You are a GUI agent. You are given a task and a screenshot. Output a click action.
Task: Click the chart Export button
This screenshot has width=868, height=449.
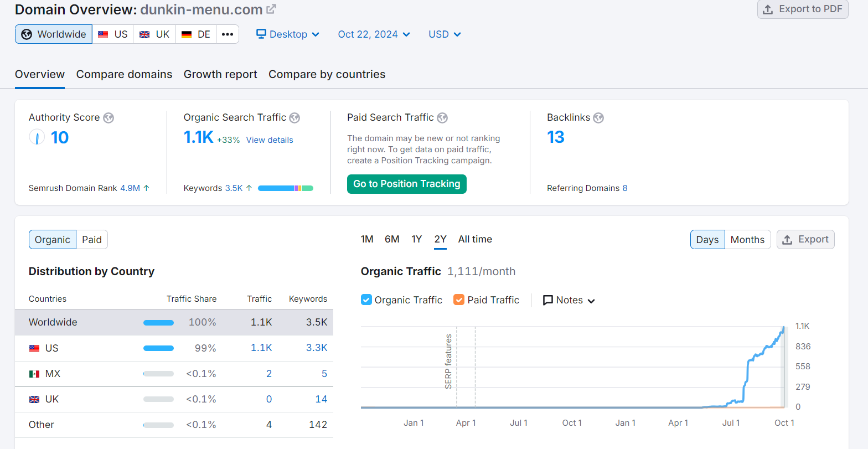805,240
